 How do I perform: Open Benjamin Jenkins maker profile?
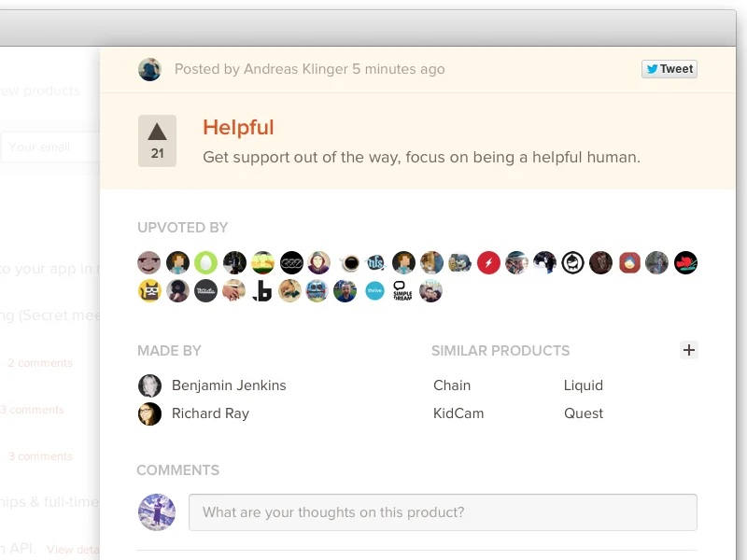229,385
